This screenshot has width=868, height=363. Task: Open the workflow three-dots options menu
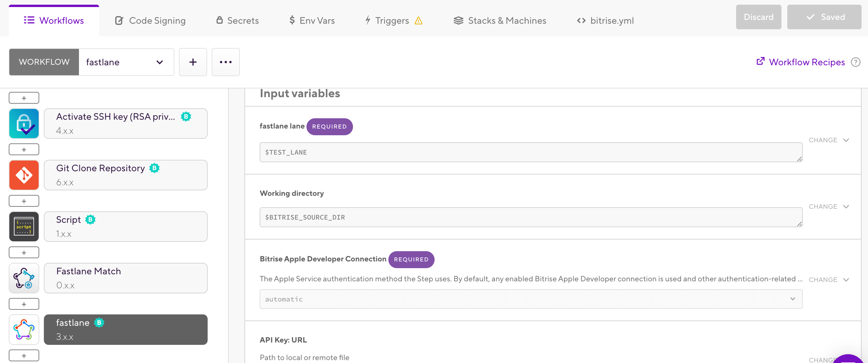(226, 62)
